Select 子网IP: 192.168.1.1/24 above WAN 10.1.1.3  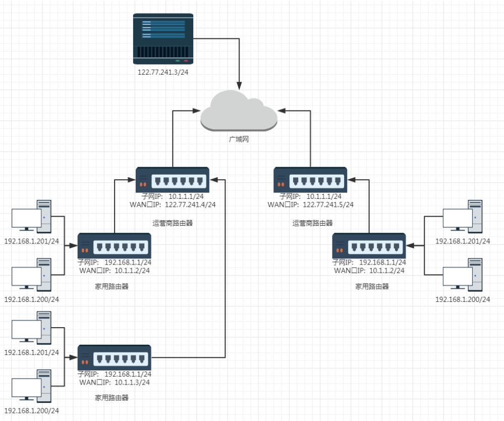[115, 374]
